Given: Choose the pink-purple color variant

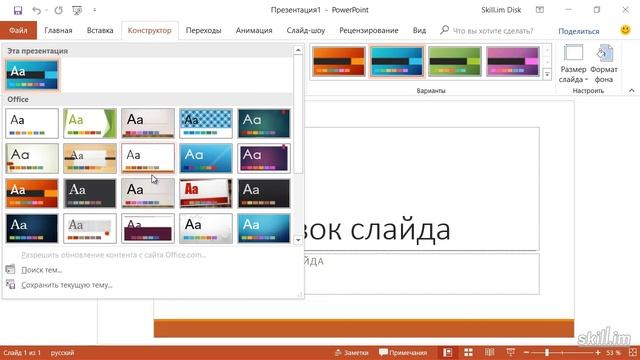Looking at the screenshot, I should coord(513,62).
